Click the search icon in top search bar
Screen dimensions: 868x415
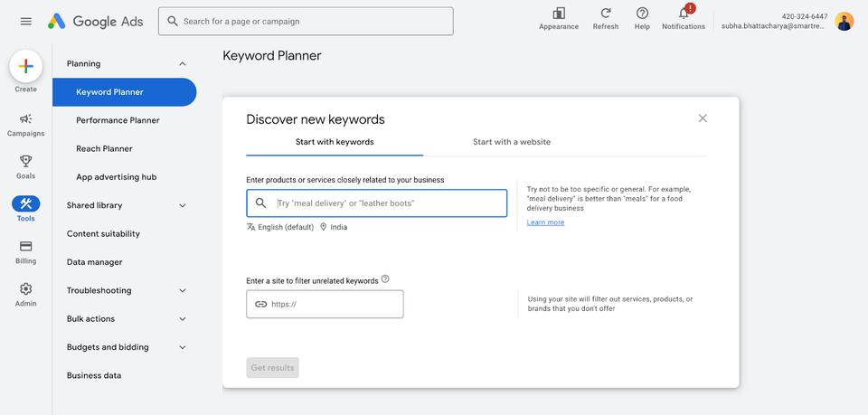coord(173,21)
